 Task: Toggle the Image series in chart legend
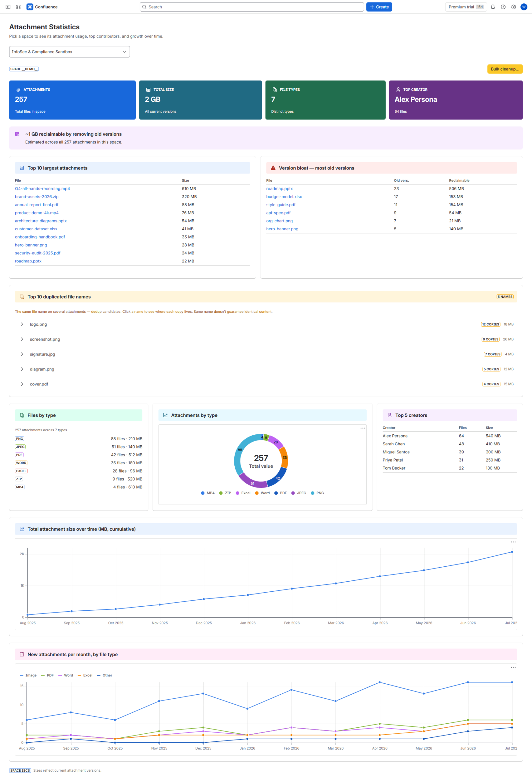click(x=28, y=675)
